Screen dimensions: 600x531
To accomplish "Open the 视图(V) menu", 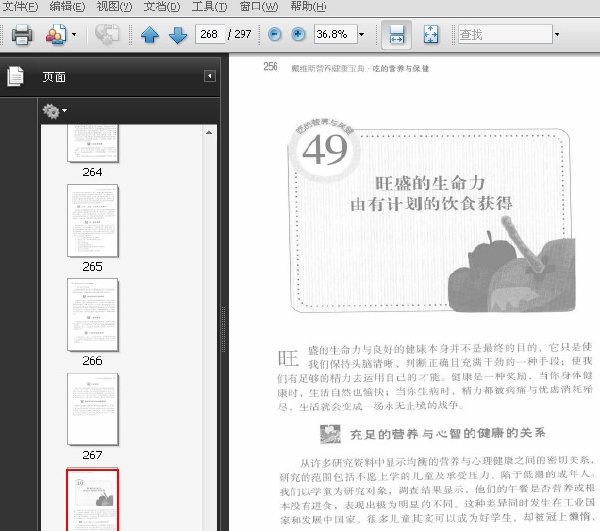I will coord(114,7).
